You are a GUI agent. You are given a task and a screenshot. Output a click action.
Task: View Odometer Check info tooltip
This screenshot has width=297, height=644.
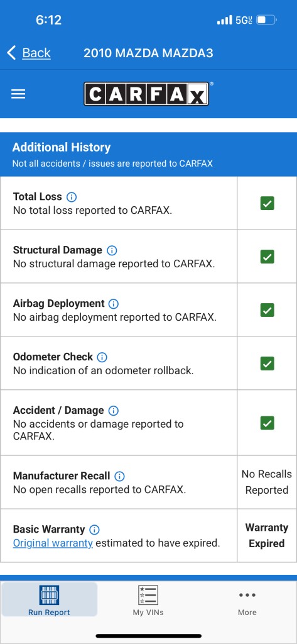pos(102,357)
